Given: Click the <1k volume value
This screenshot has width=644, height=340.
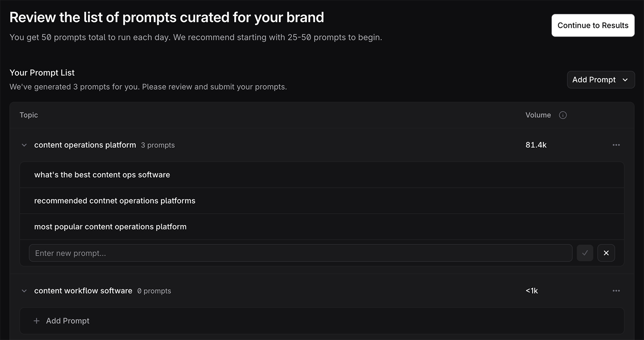Looking at the screenshot, I should (531, 291).
